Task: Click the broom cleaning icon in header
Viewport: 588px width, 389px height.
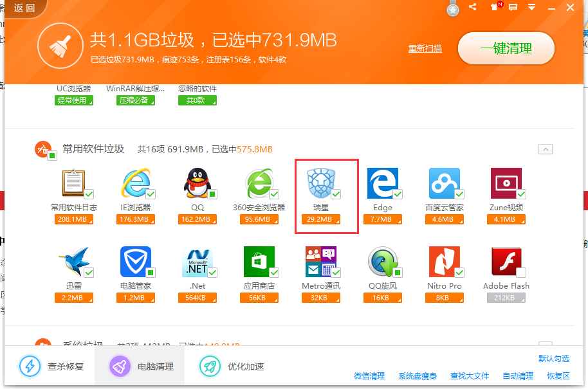Action: pyautogui.click(x=60, y=46)
